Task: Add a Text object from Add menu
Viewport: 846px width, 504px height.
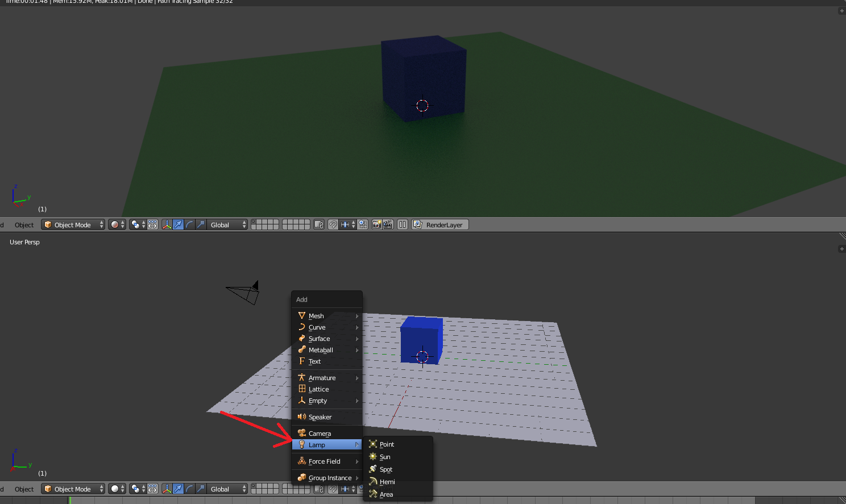Action: (327, 361)
